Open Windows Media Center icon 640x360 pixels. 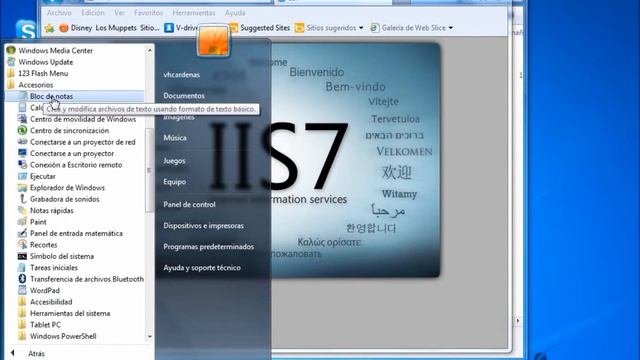pos(11,50)
